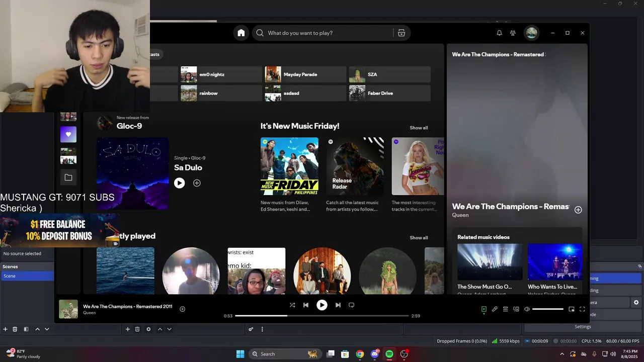Screen dimensions: 644x362
Task: Move OBS source down
Action: pyautogui.click(x=170, y=329)
